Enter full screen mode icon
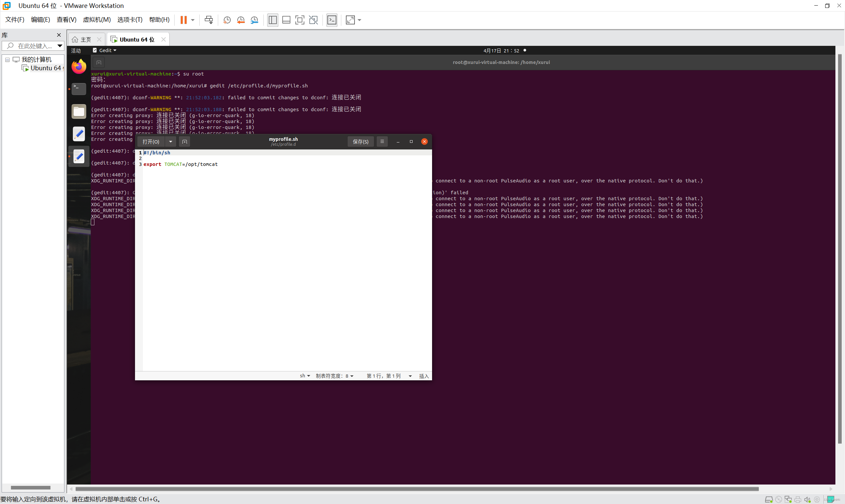845x504 pixels. coord(300,20)
